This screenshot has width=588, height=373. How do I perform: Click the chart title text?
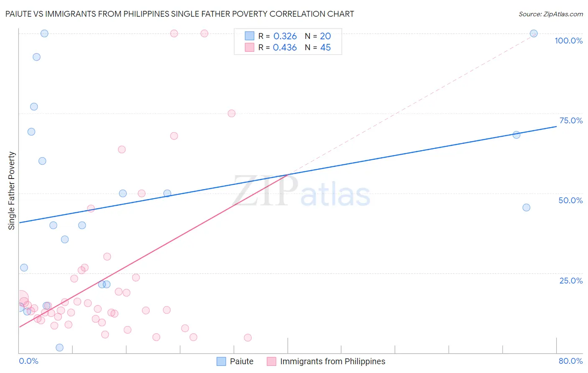click(x=179, y=14)
